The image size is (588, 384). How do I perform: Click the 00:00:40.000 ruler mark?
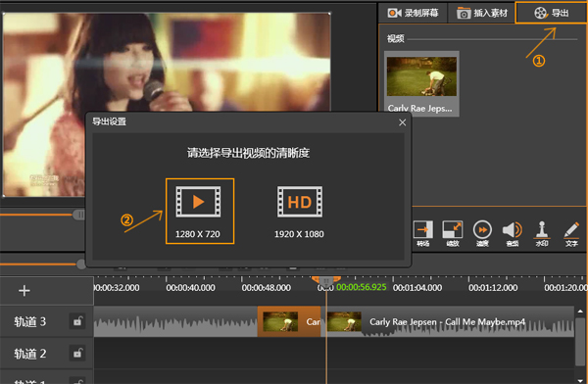[190, 288]
